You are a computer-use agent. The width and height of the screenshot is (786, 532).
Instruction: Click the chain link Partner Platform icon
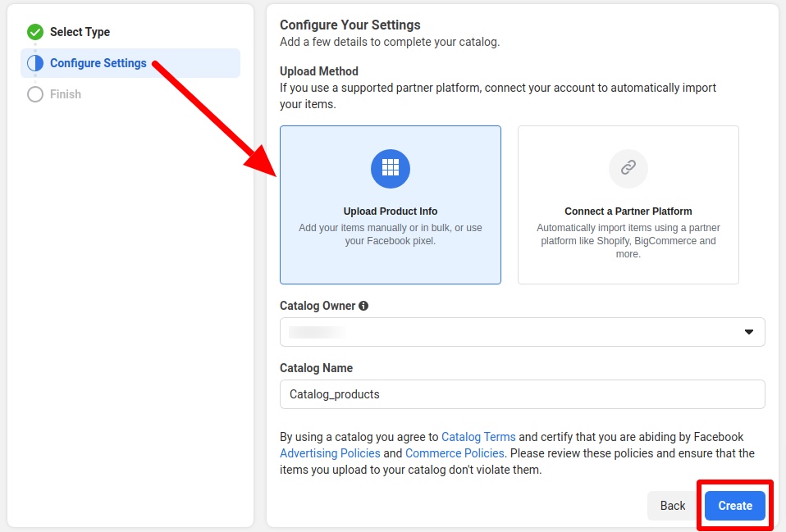click(x=628, y=168)
